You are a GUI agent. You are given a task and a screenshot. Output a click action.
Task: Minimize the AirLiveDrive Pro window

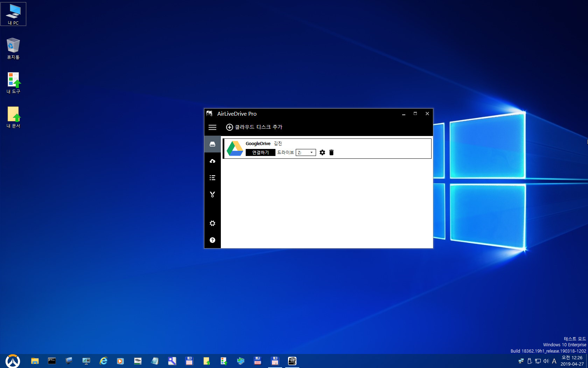coord(404,114)
